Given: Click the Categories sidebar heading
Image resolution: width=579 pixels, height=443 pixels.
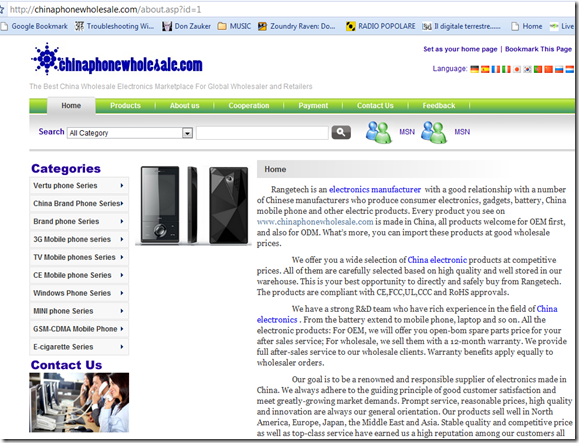Looking at the screenshot, I should pos(66,169).
